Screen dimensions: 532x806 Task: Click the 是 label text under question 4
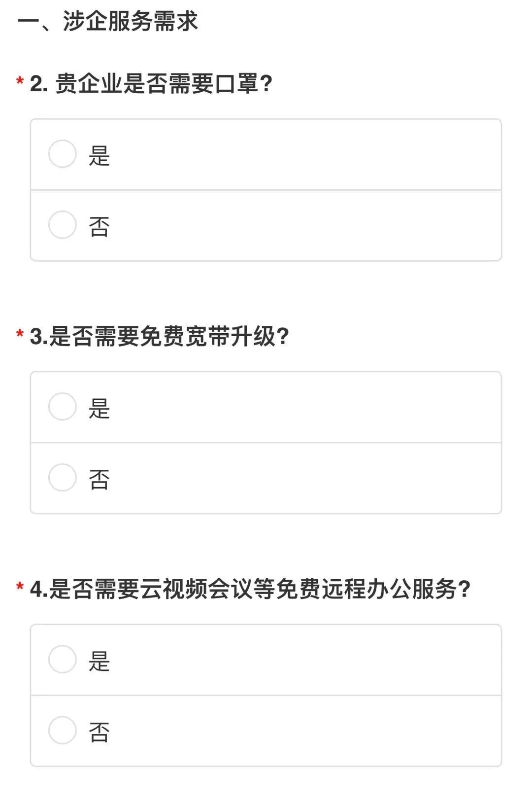click(x=99, y=662)
